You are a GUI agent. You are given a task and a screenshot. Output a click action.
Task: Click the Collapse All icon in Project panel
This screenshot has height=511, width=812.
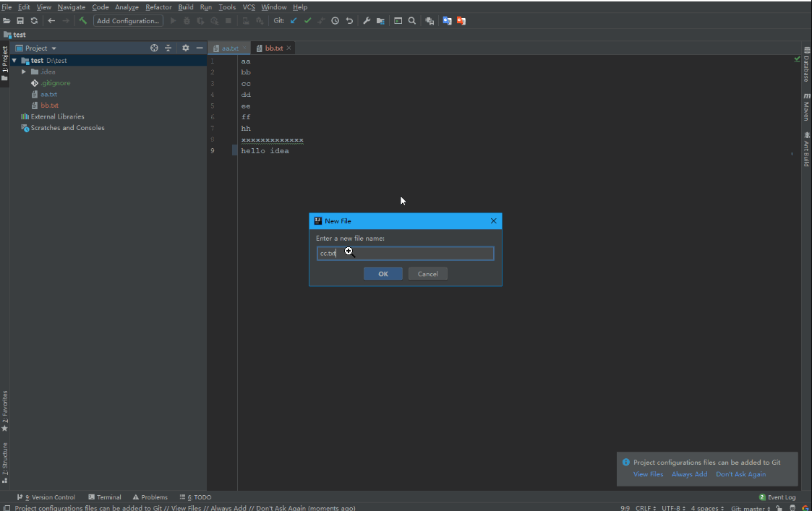coord(168,48)
